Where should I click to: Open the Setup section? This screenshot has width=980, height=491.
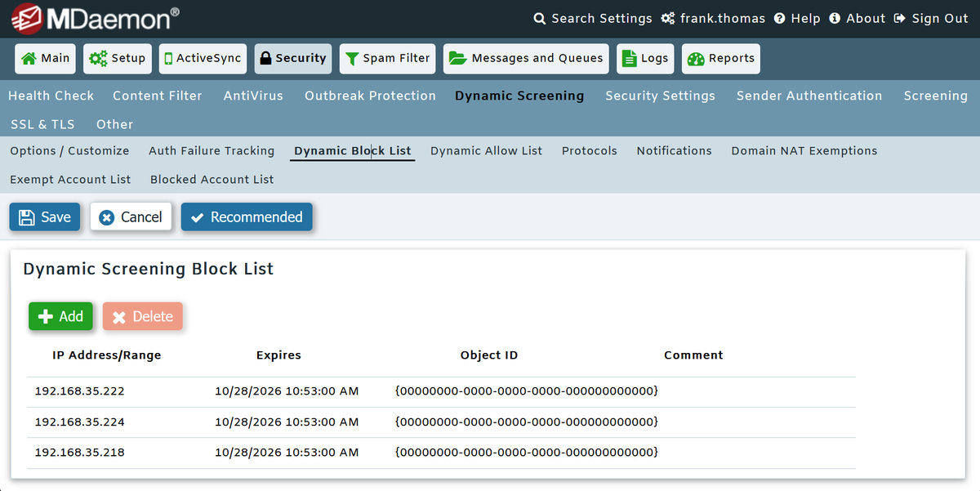click(118, 59)
